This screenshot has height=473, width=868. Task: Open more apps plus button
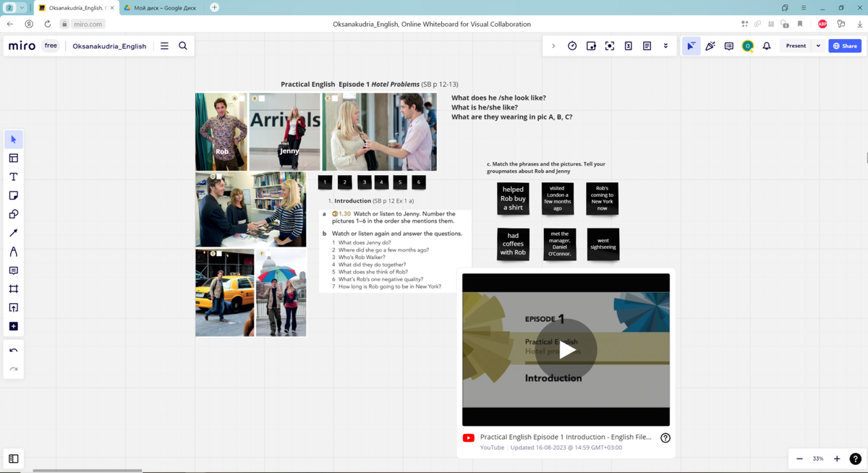(14, 326)
